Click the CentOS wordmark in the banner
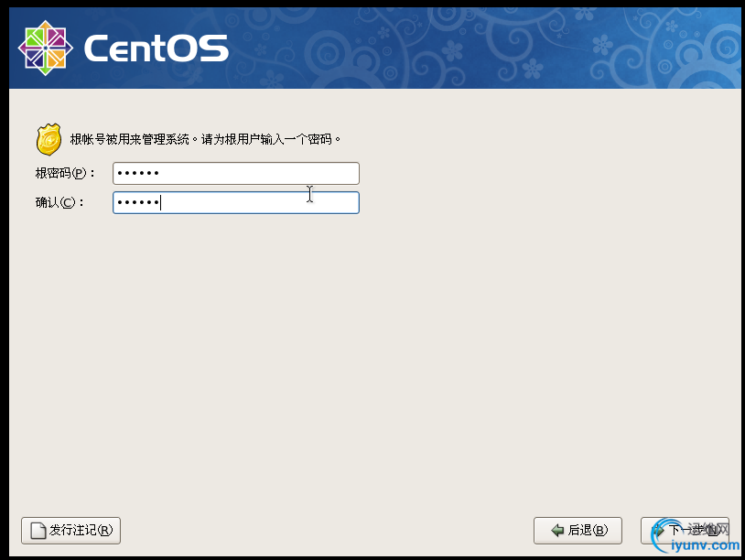 156,48
